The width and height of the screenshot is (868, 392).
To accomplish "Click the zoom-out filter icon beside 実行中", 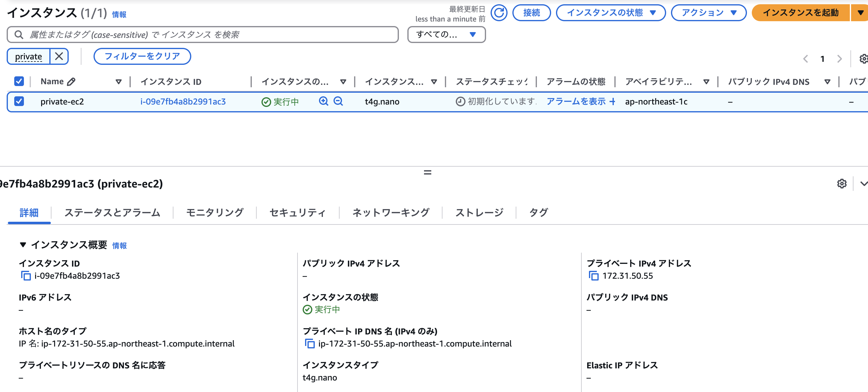I will tap(338, 101).
